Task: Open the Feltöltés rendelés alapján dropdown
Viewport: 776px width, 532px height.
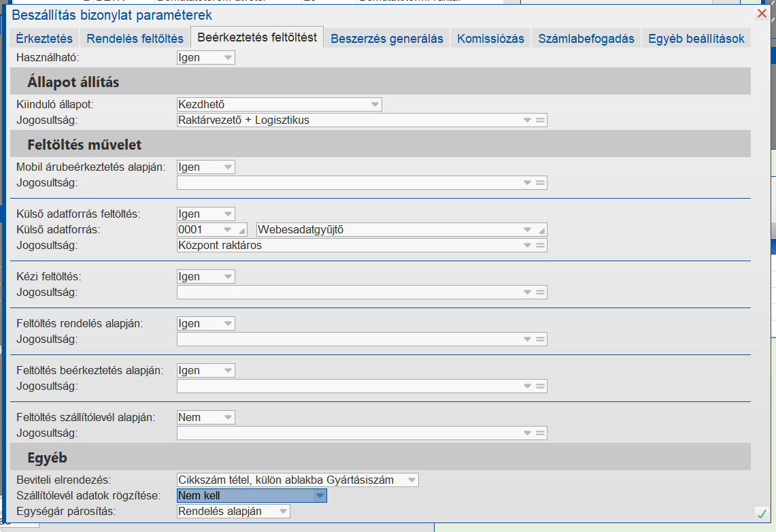Action: (x=228, y=324)
